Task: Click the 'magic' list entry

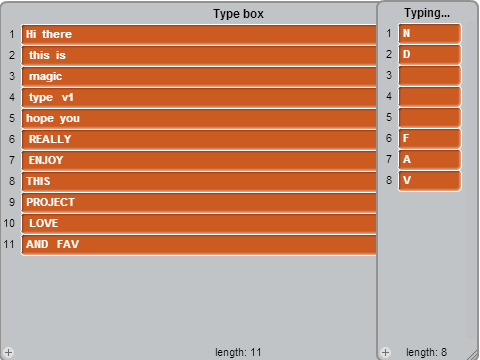Action: pos(199,76)
